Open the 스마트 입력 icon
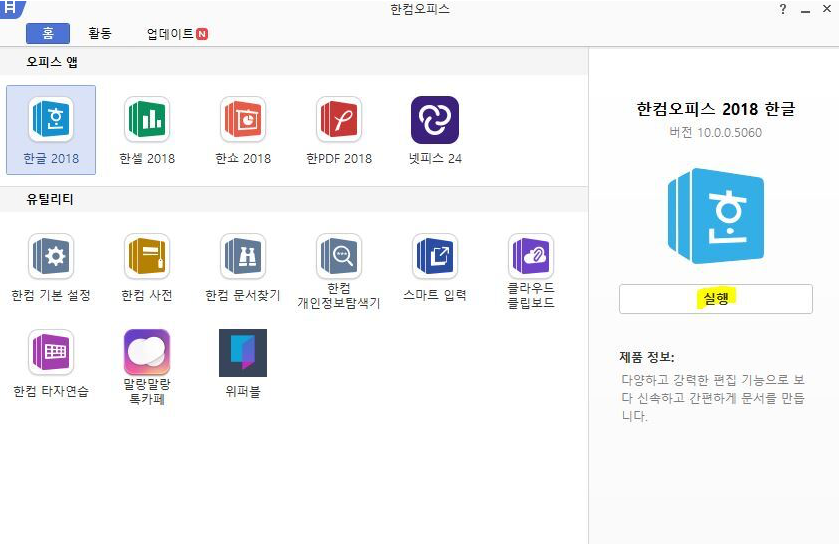The image size is (839, 544). (x=434, y=256)
